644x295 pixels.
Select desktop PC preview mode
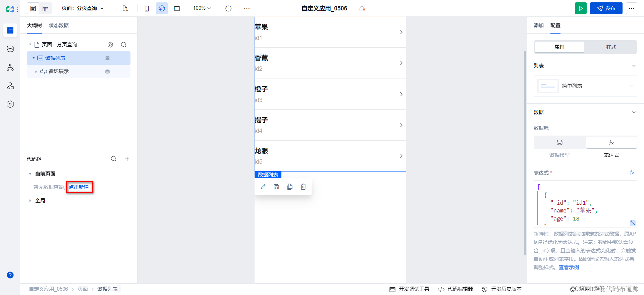177,8
